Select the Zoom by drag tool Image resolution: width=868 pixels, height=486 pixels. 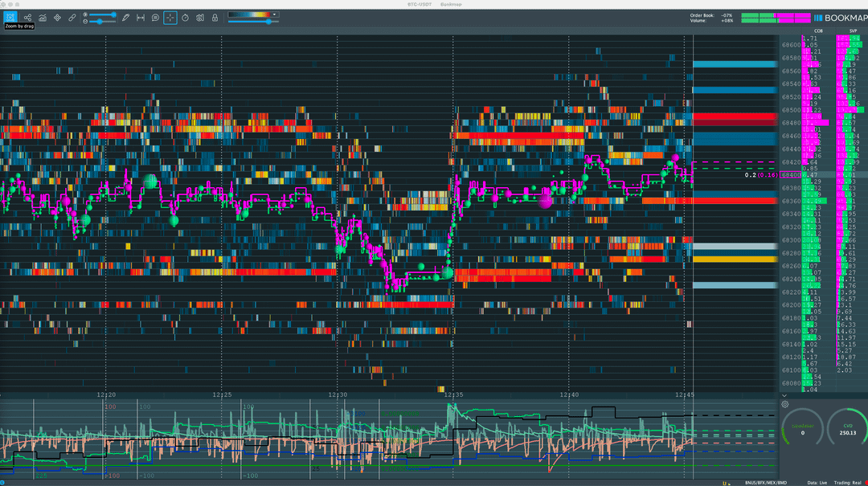(11, 17)
